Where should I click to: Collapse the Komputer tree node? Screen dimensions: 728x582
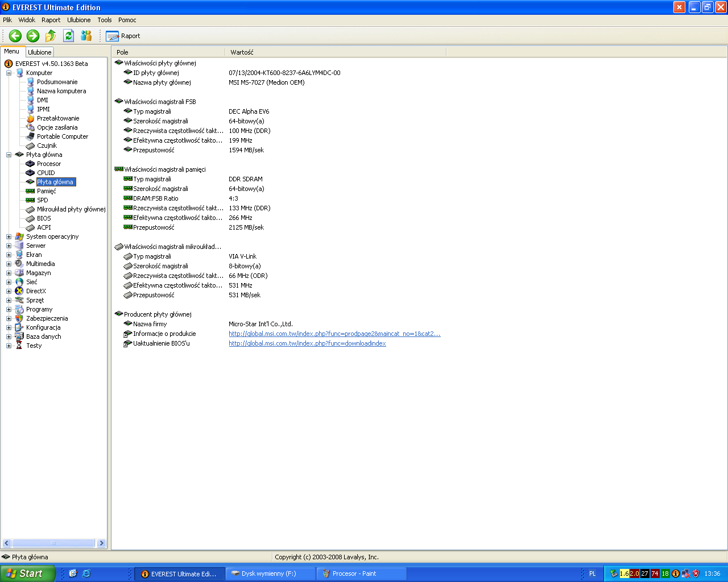pyautogui.click(x=9, y=73)
